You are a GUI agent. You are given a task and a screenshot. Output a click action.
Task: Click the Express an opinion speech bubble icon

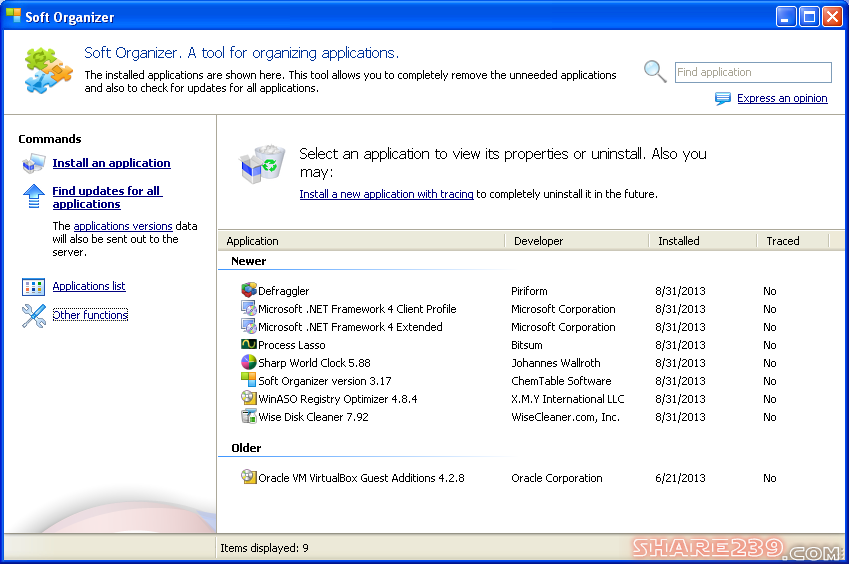click(723, 99)
